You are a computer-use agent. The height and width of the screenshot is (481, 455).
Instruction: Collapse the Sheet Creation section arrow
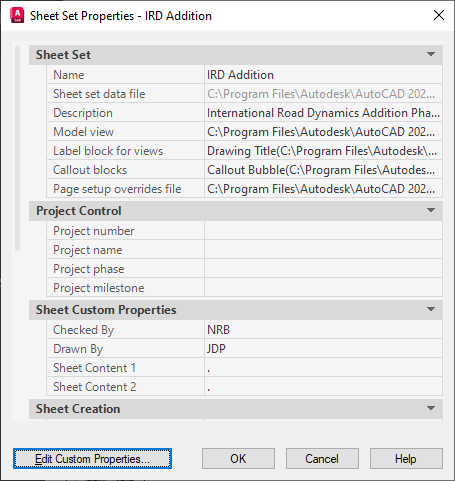coord(431,408)
